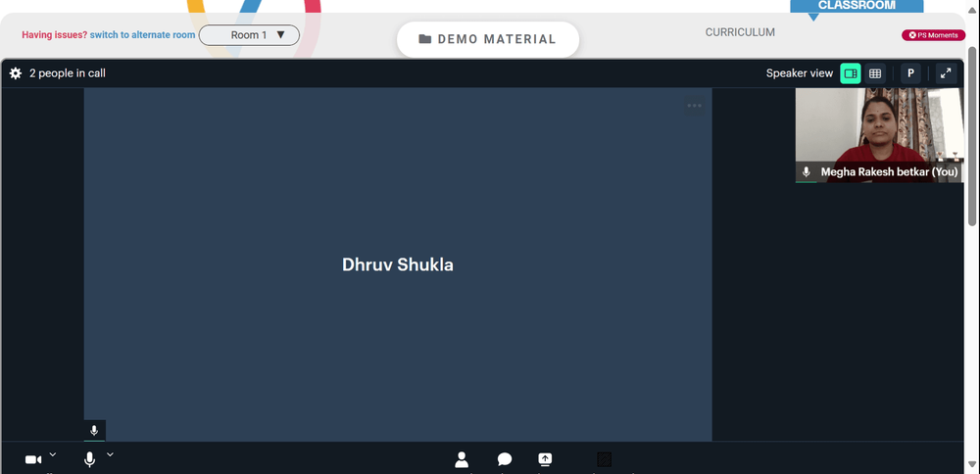Open the people list icon
Viewport: 980px width, 474px height.
[462, 459]
